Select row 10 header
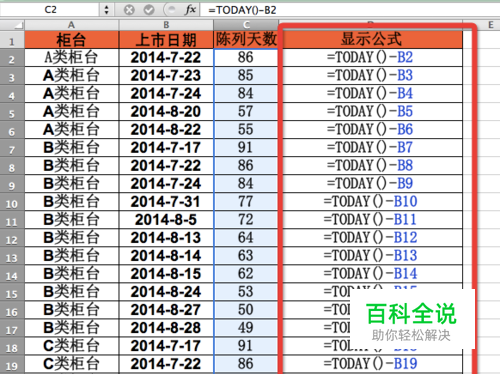Screen dimensions: 500x374 [x=12, y=202]
